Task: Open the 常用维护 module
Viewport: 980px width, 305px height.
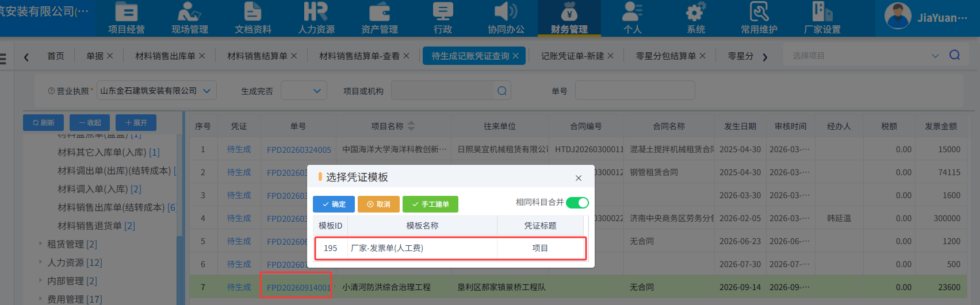Action: click(759, 18)
